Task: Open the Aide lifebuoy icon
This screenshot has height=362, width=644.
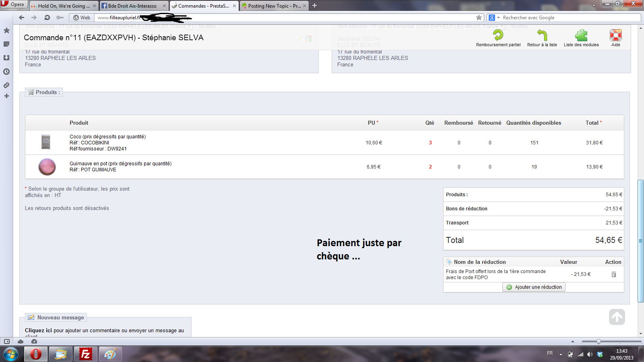Action: [616, 35]
